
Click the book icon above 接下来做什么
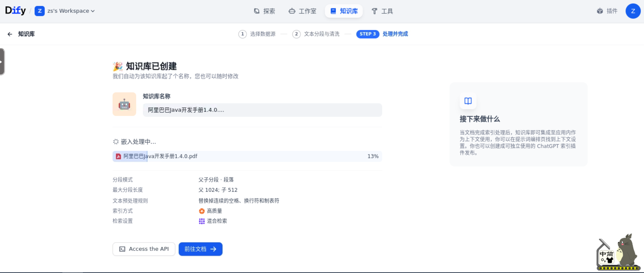[468, 101]
